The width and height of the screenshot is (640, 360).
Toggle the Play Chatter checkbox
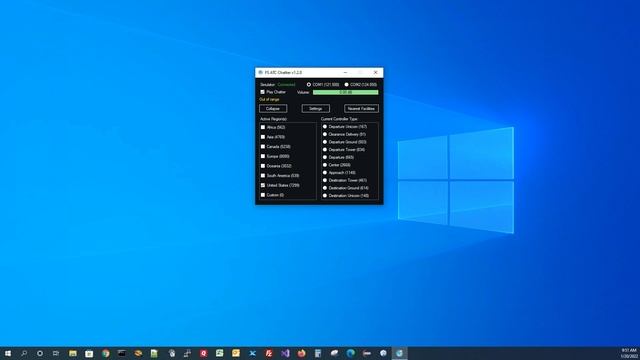(x=262, y=92)
